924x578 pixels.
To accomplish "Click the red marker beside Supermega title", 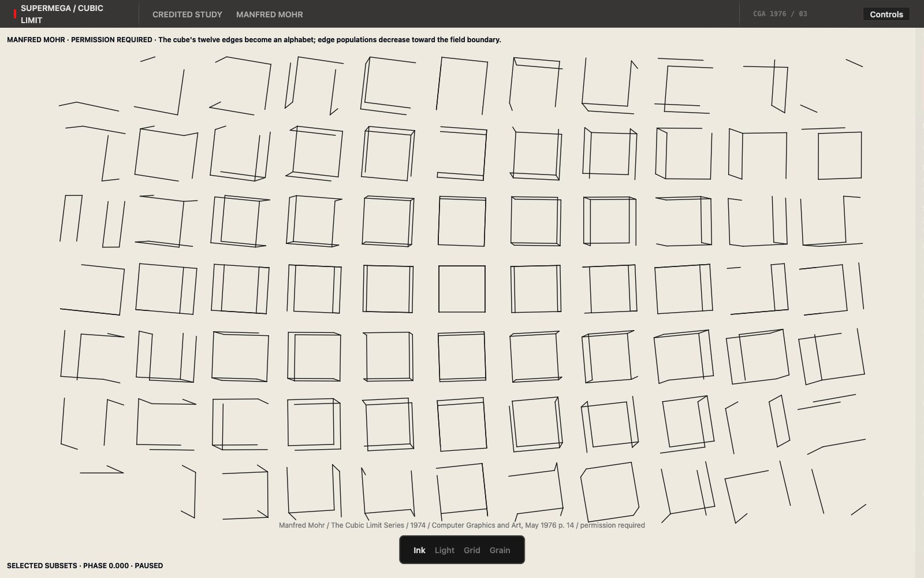I will pos(15,14).
